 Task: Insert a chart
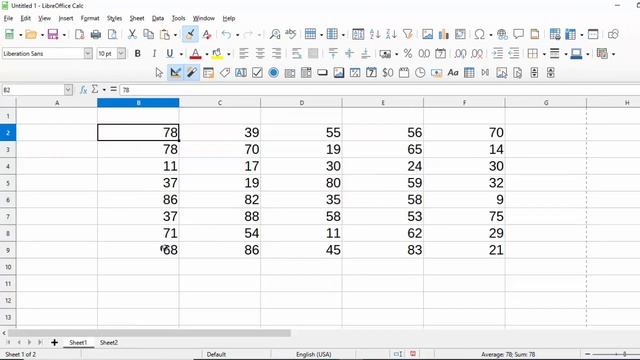(x=444, y=34)
